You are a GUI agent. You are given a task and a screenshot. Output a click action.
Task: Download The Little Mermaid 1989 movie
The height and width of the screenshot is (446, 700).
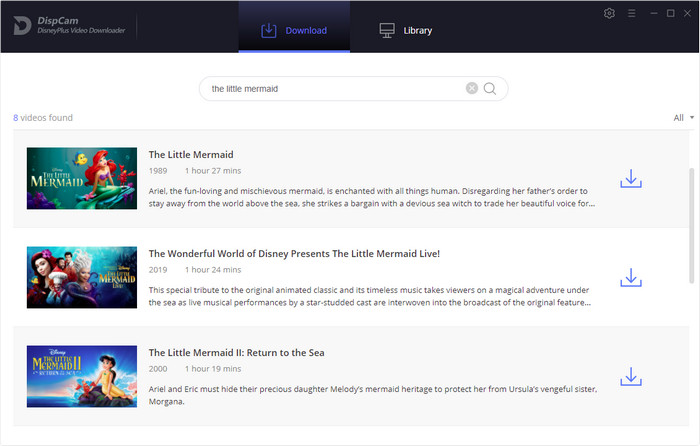tap(630, 179)
